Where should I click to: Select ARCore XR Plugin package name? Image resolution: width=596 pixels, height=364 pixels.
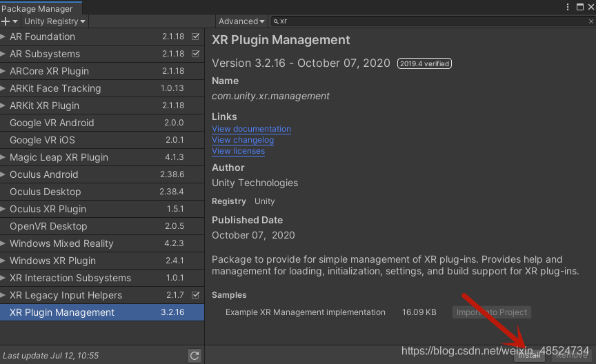tap(50, 71)
